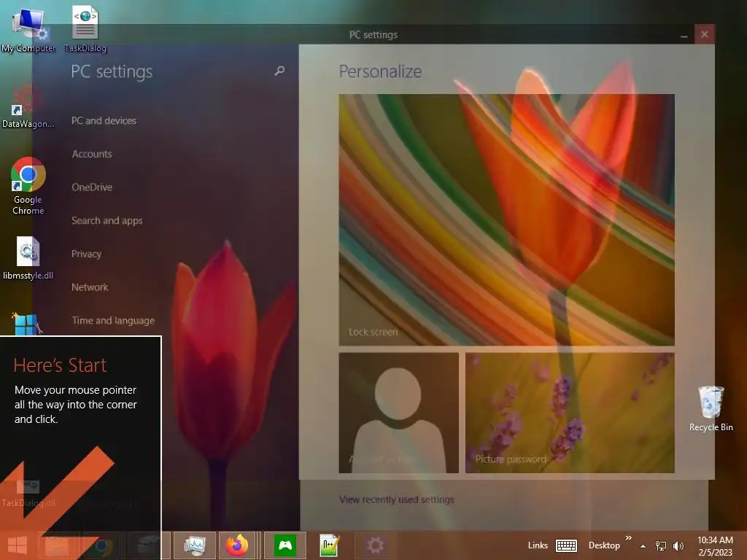Close the PC settings window

[x=705, y=34]
